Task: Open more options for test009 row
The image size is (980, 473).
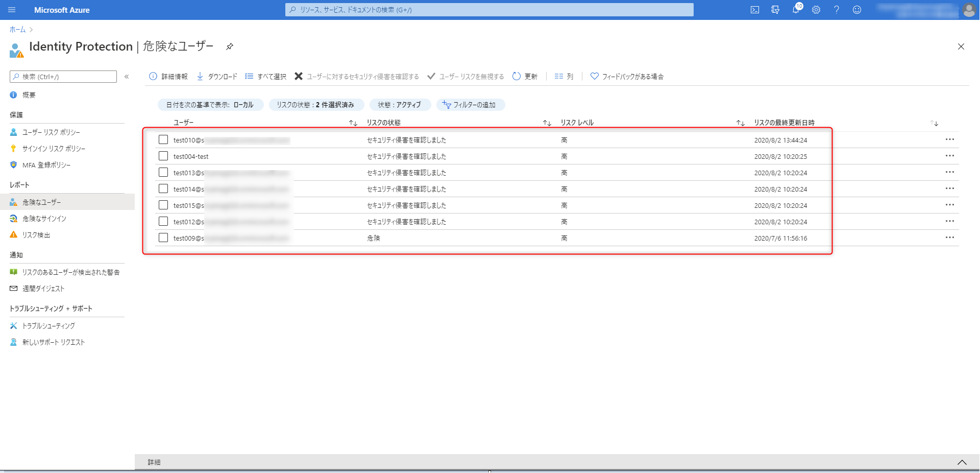Action: 949,238
